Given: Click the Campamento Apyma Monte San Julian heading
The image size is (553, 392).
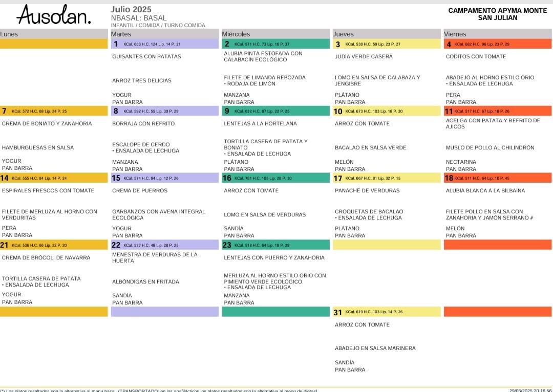Looking at the screenshot, I should (x=498, y=14).
